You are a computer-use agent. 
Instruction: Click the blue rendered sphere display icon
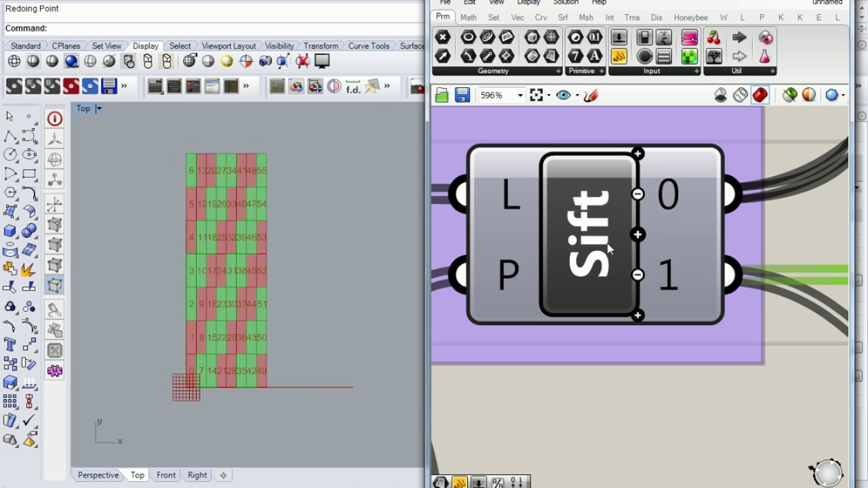click(x=71, y=62)
